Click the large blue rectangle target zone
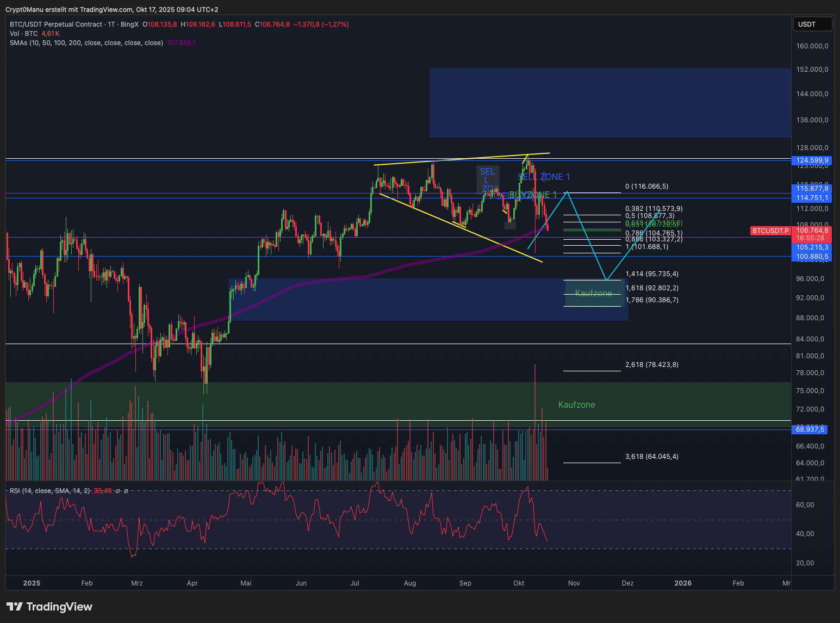 [609, 103]
